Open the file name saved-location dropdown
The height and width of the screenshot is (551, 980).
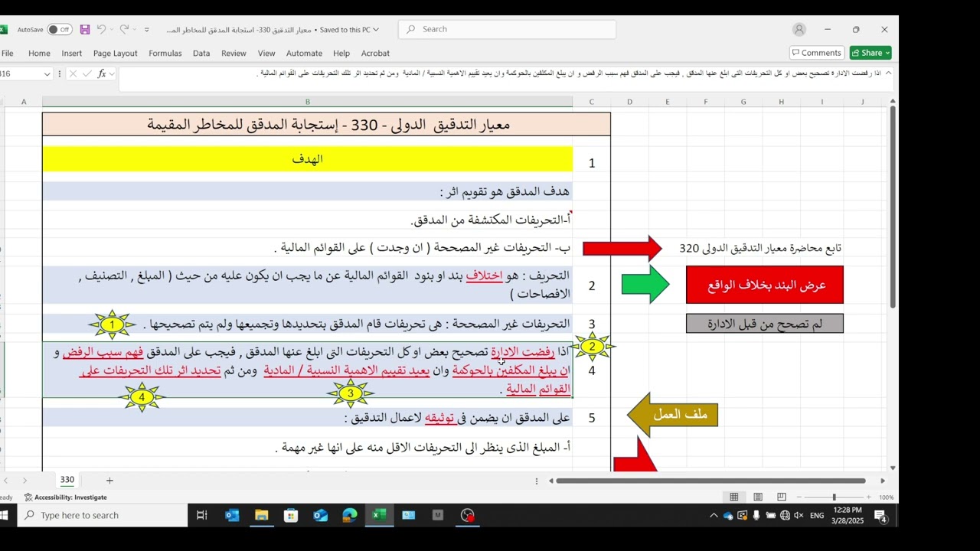[x=376, y=30]
